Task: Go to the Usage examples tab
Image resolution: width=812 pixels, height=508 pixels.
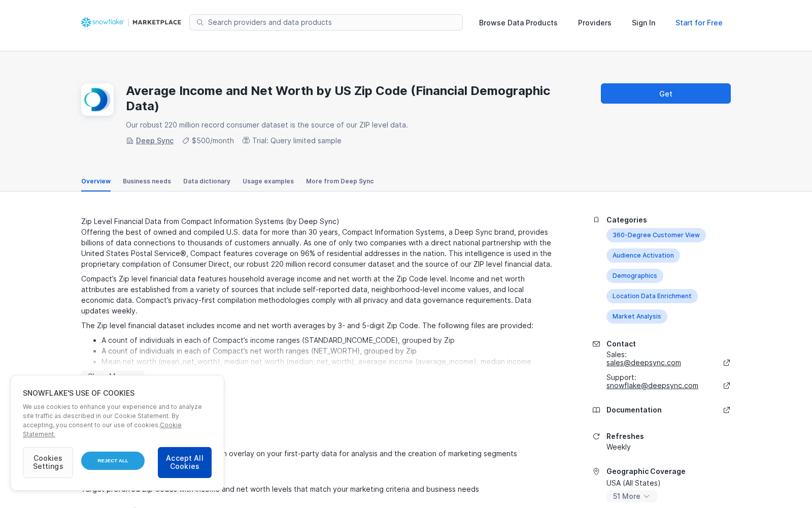Action: click(268, 181)
